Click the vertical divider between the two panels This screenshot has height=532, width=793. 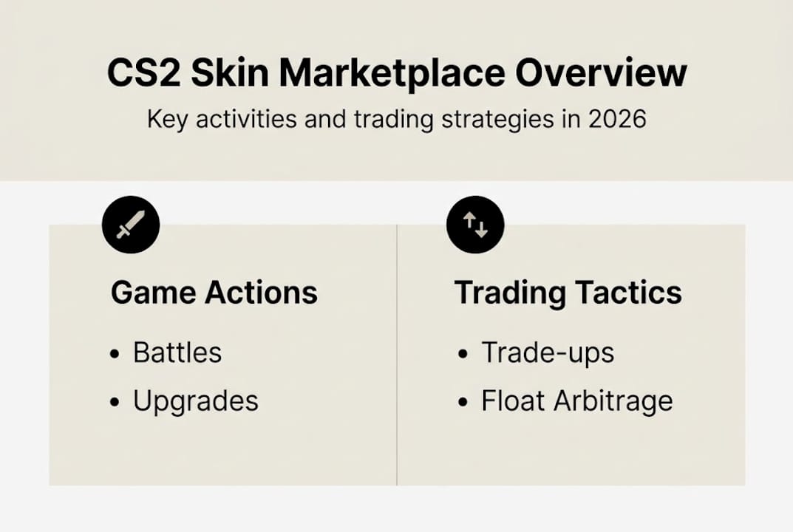(397, 355)
